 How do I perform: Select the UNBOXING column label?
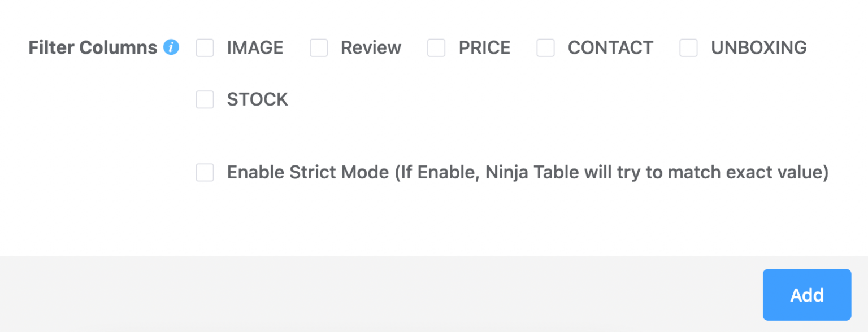point(758,48)
